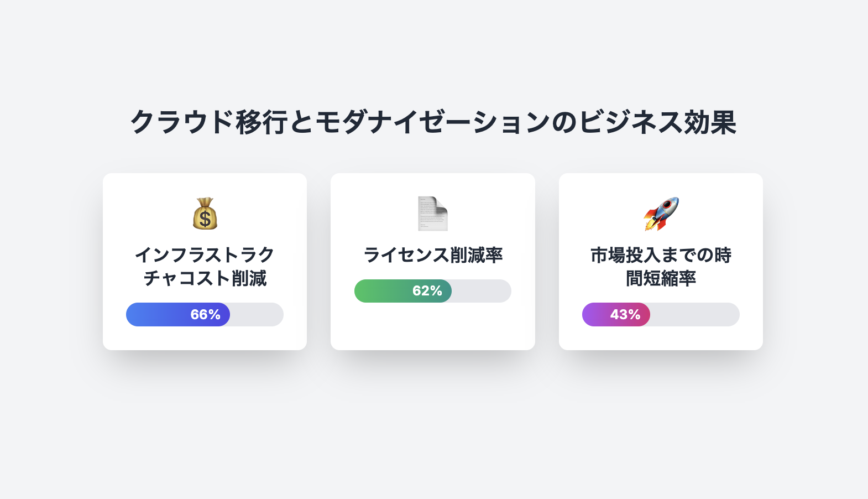Click gray unfilled track of the 66% bar
This screenshot has width=868, height=499.
[257, 314]
